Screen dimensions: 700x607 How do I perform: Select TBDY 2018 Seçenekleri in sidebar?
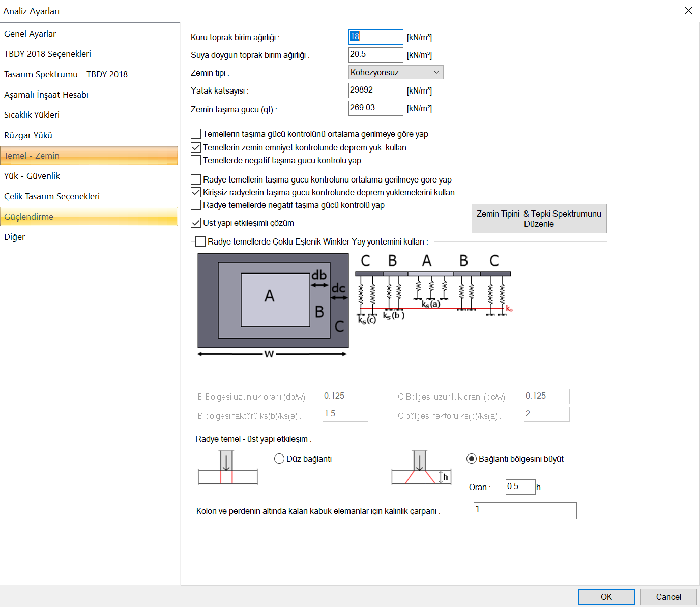[89, 54]
